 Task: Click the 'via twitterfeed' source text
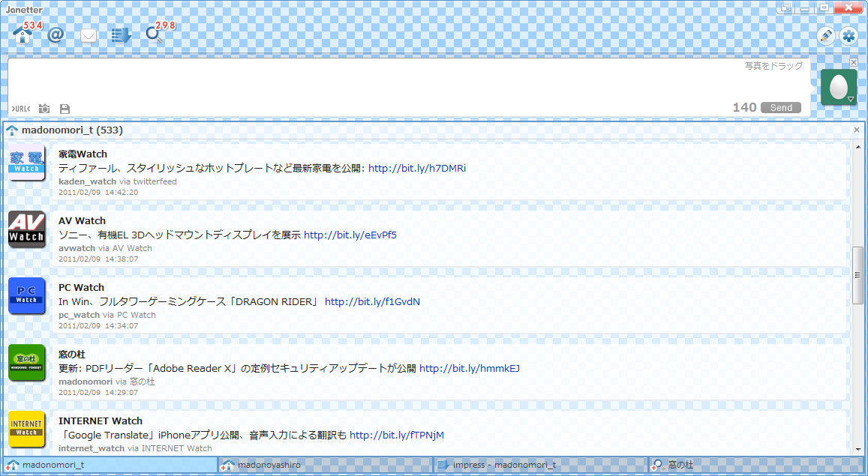tap(148, 181)
